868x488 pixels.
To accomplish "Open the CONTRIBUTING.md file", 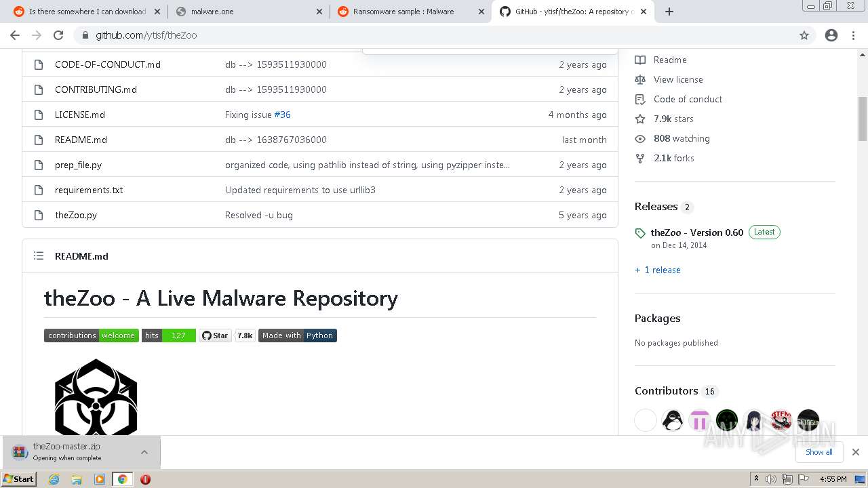I will pos(96,89).
